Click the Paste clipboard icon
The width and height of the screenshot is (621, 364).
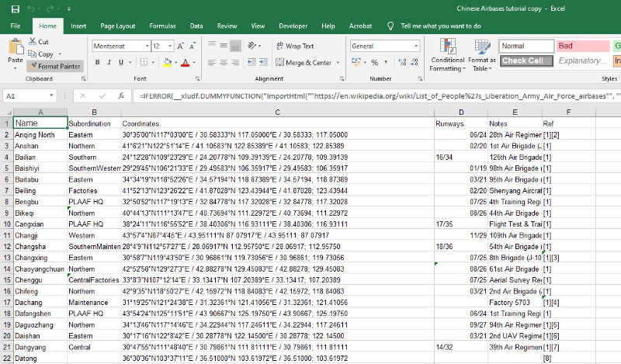coord(16,47)
